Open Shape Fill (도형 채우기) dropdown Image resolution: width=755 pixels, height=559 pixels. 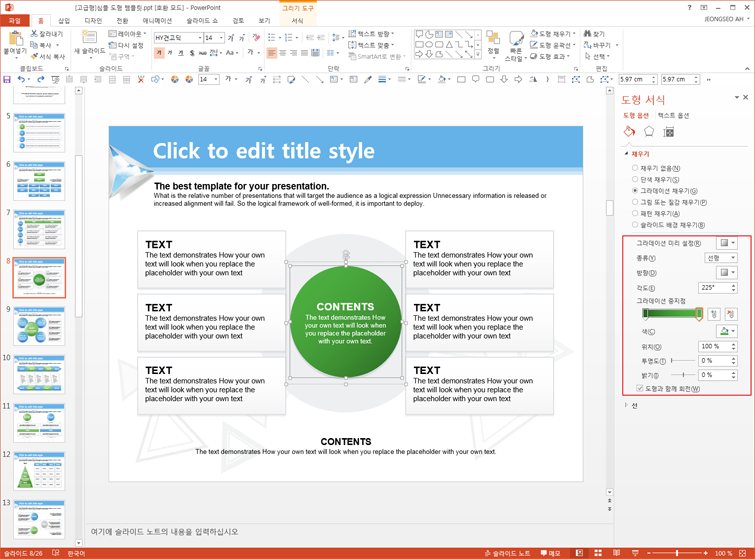(x=553, y=34)
